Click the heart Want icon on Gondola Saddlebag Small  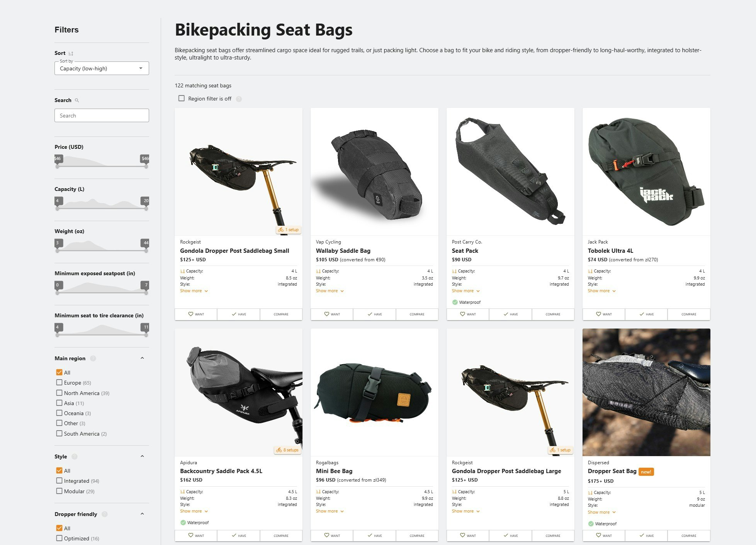[191, 314]
